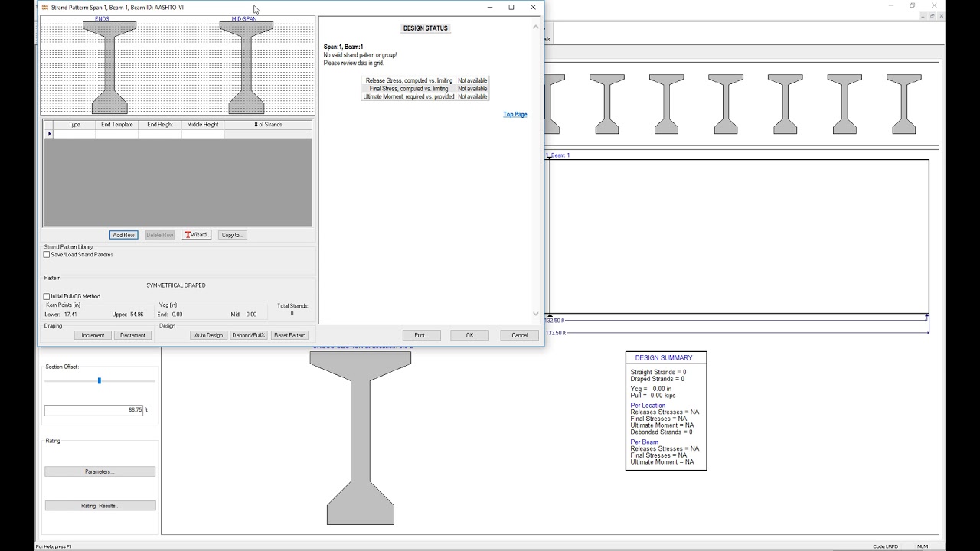Click the Print... button
Screen dimensions: 980x551
[x=422, y=335]
